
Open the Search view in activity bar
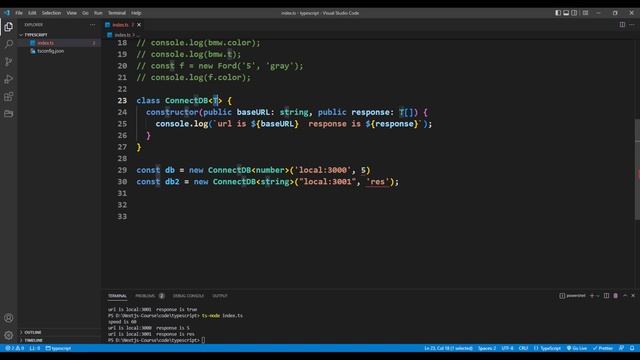(9, 44)
